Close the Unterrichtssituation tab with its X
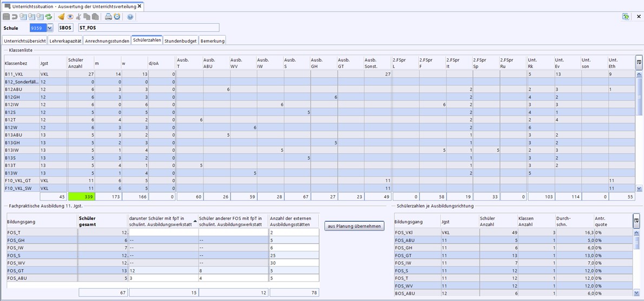This screenshot has height=301, width=644. pos(139,6)
